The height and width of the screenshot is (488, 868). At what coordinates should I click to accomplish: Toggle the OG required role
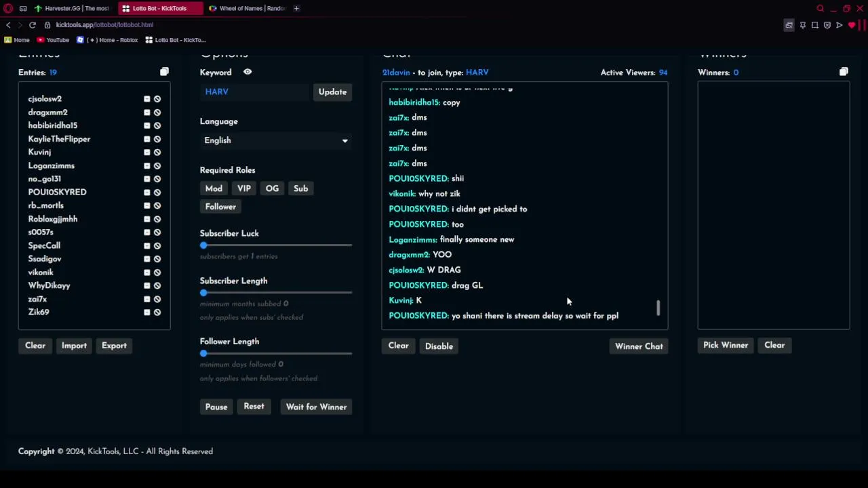click(272, 188)
